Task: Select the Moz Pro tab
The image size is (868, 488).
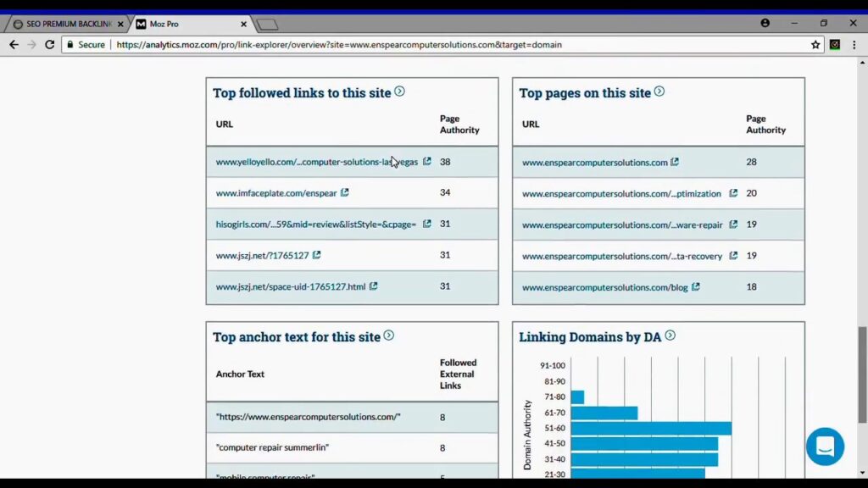Action: point(188,24)
